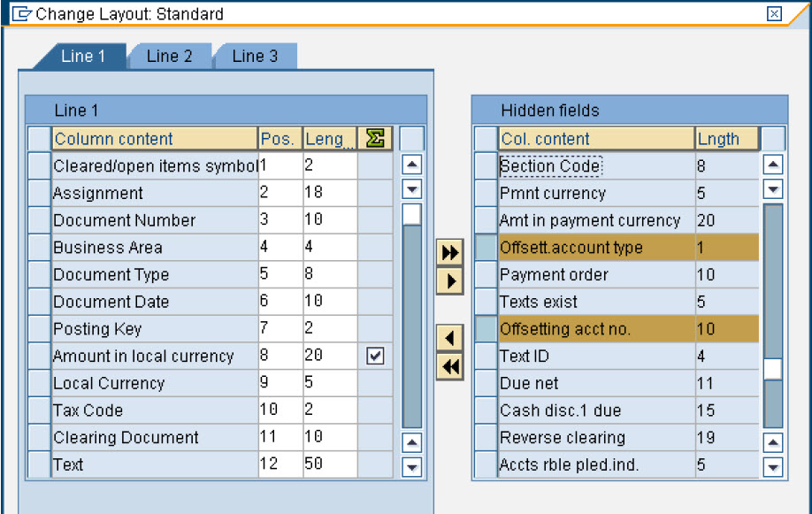
Task: Click the Col. content header in Hidden fields
Action: tap(548, 139)
